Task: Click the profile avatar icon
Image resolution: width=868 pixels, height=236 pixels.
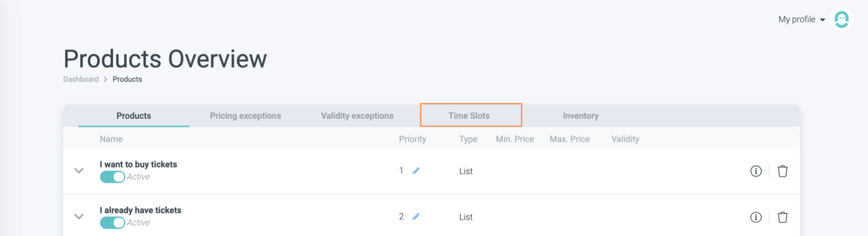Action: (x=841, y=20)
